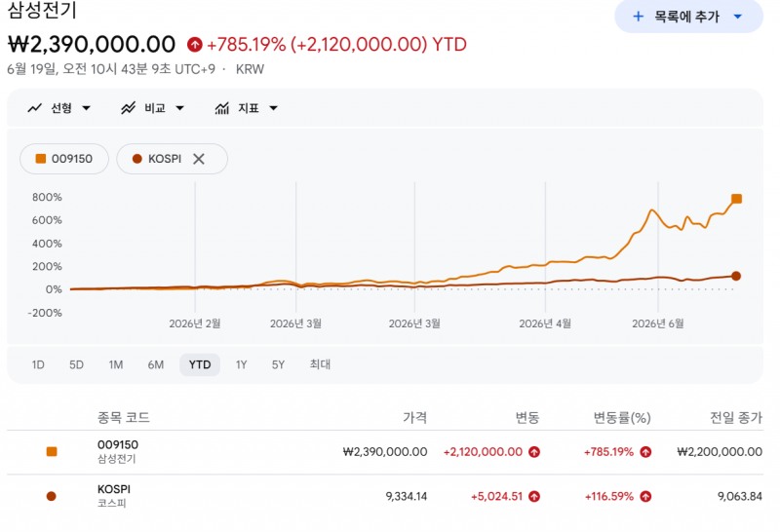Image resolution: width=780 pixels, height=532 pixels.
Task: Expand the 비교 dropdown arrow
Action: point(179,108)
